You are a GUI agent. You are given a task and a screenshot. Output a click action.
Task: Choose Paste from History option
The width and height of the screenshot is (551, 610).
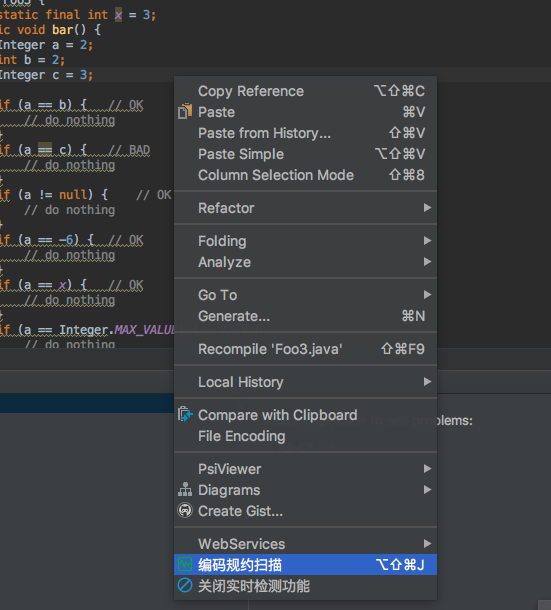coord(305,133)
